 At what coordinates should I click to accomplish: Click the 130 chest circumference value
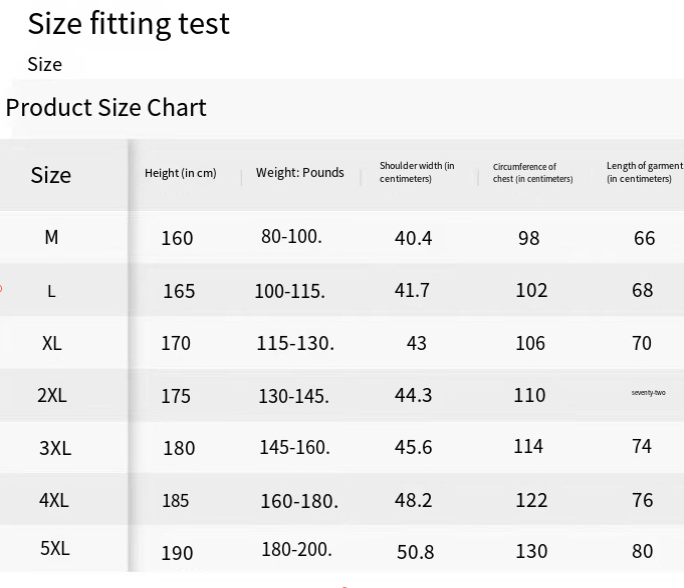click(x=531, y=551)
